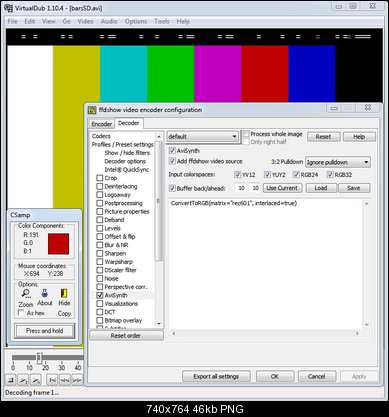
Task: Toggle the Add ffdshow video source checkbox
Action: [172, 161]
